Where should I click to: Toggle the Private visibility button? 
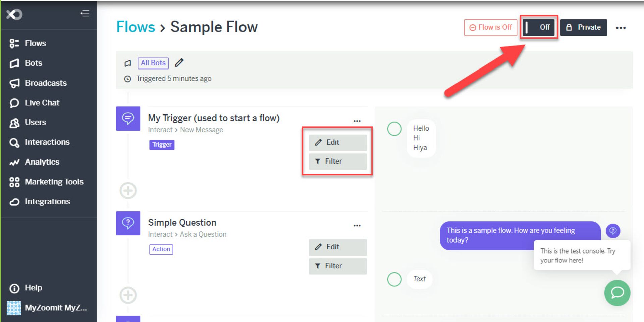click(x=583, y=27)
